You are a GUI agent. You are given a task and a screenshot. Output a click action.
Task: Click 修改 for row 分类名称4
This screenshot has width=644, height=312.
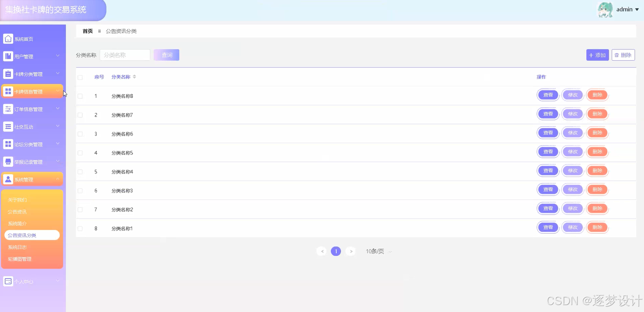[x=573, y=170]
